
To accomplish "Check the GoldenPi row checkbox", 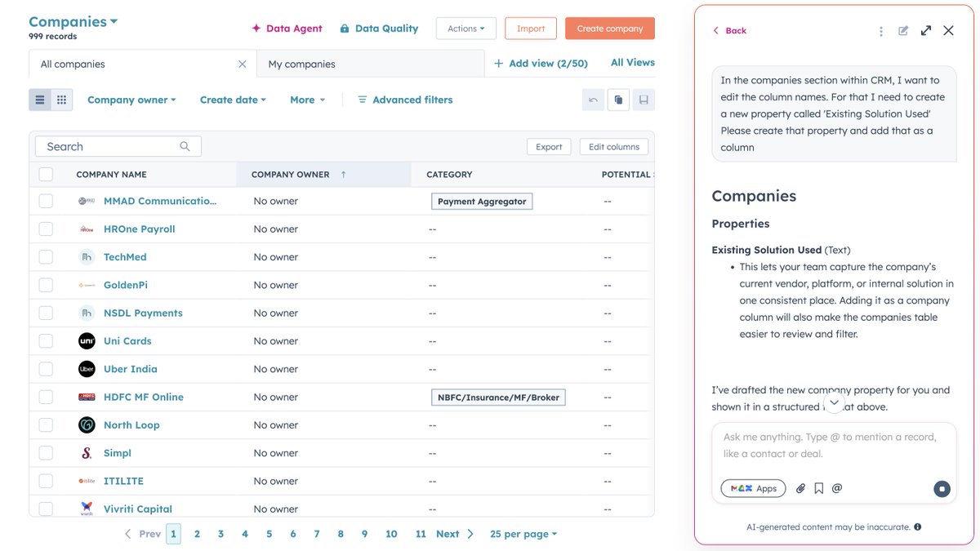I will point(46,285).
